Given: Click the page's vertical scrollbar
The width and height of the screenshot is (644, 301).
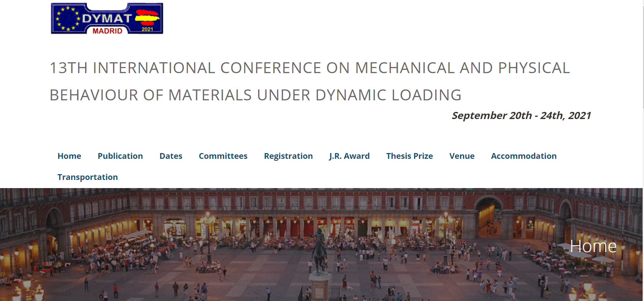Looking at the screenshot, I should click(642, 54).
